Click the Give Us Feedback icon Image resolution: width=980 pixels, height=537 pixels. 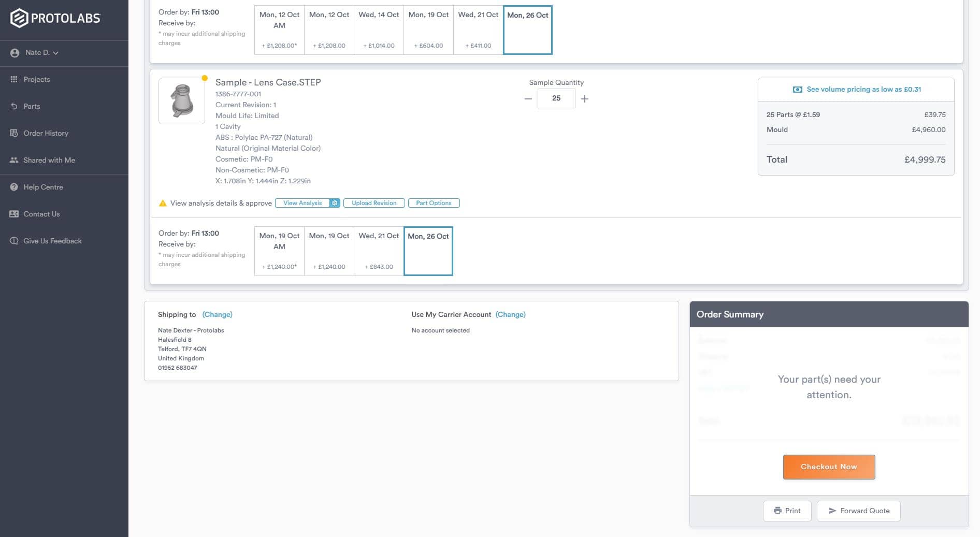[x=14, y=241]
